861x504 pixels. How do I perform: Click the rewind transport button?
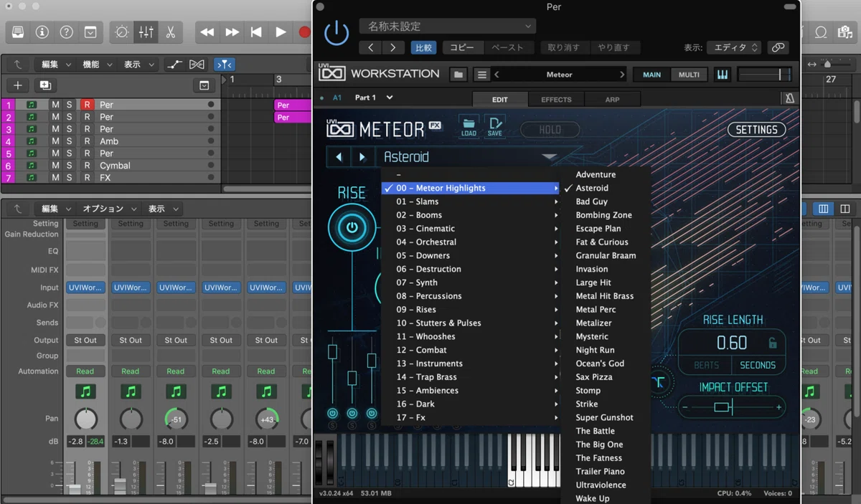207,32
